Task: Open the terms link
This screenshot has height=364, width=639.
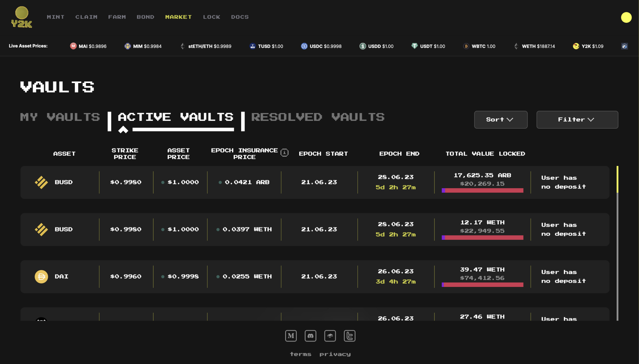Action: coord(300,354)
